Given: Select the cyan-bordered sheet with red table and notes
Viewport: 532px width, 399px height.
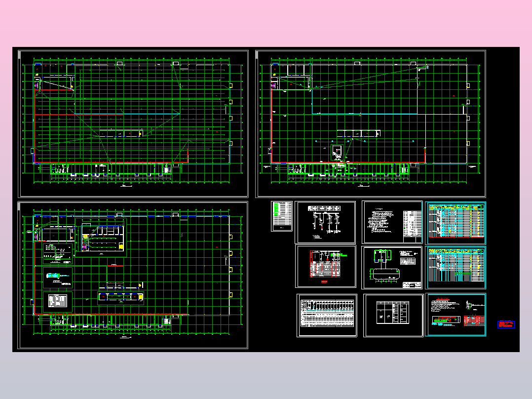Looking at the screenshot, I should tap(456, 315).
